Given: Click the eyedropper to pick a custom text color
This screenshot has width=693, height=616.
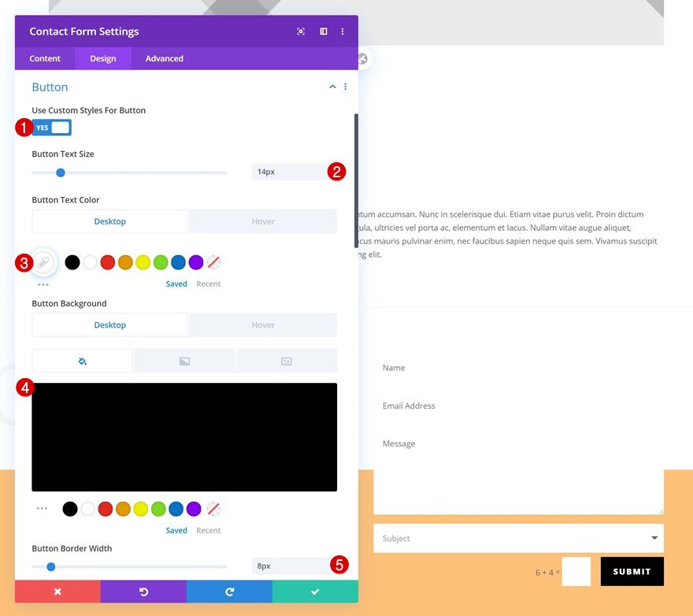Looking at the screenshot, I should (x=43, y=262).
